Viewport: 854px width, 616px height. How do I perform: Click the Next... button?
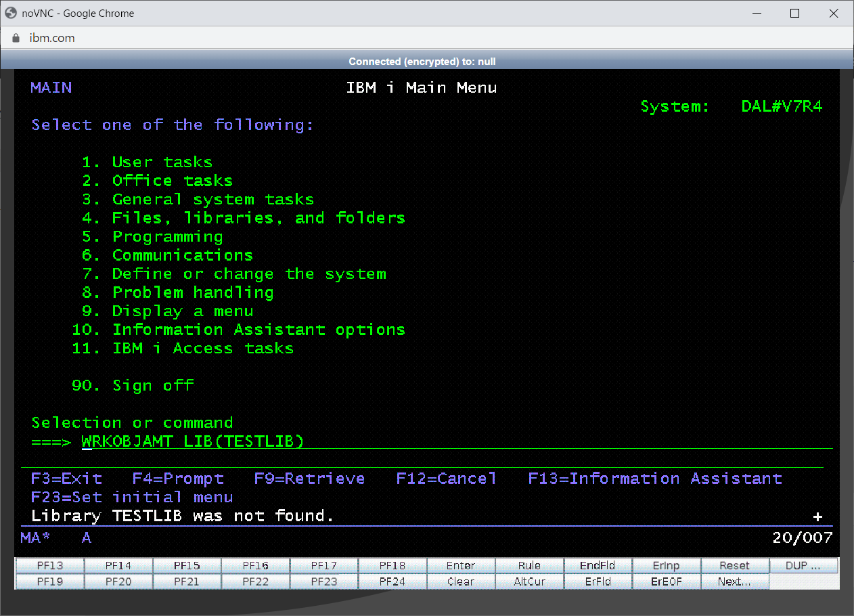735,581
